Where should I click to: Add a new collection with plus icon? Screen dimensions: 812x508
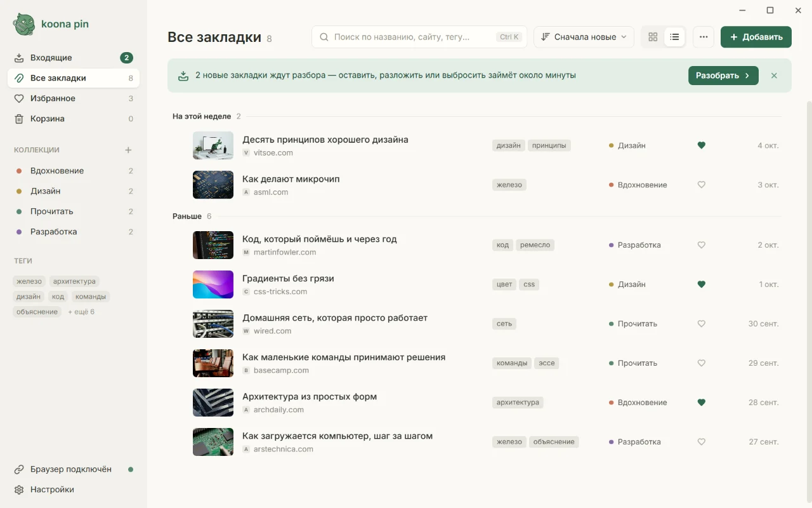pos(128,150)
